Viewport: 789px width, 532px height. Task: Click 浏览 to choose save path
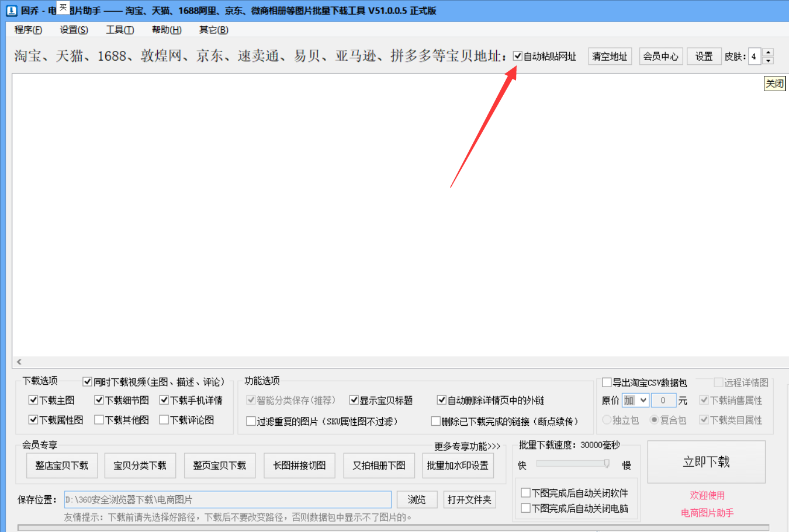click(417, 499)
